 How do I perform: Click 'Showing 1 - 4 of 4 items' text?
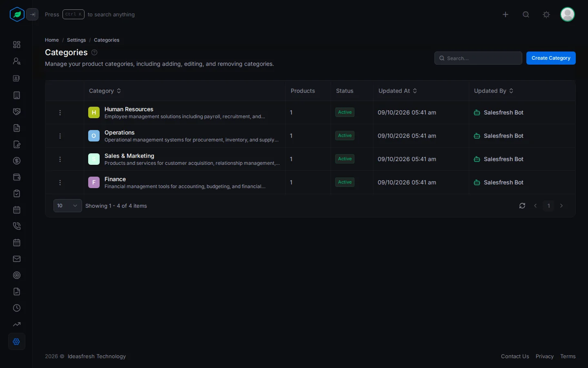click(x=116, y=206)
